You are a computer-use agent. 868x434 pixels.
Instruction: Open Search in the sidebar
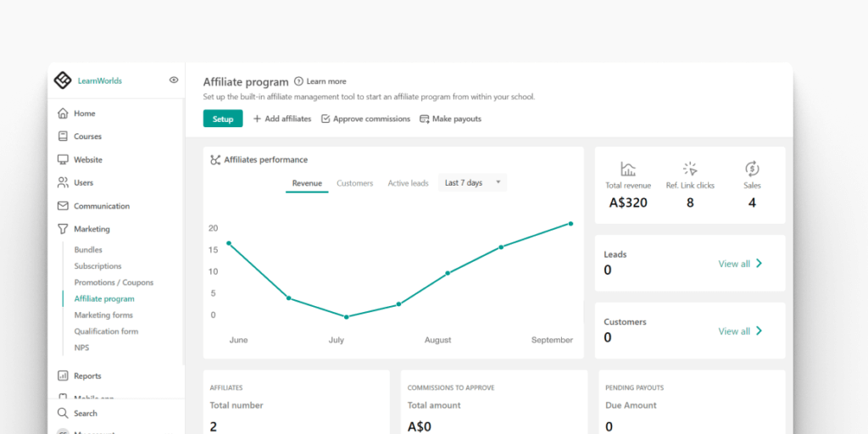point(86,414)
